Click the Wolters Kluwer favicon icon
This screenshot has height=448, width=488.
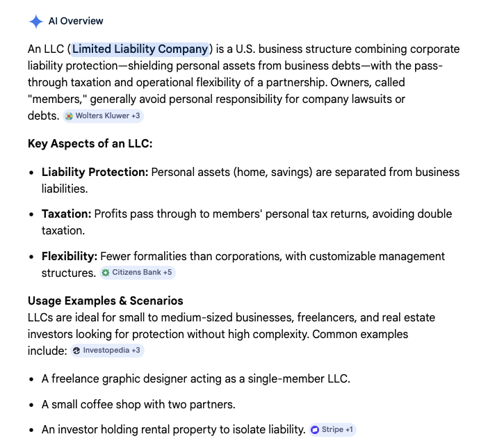tap(70, 116)
